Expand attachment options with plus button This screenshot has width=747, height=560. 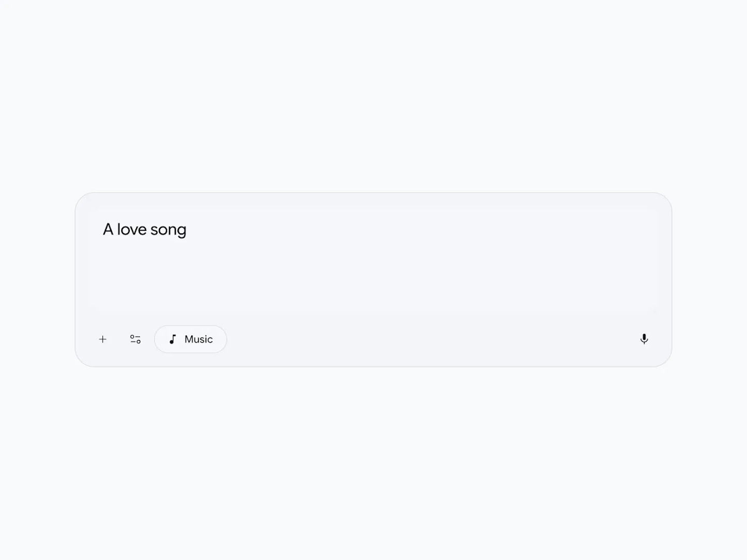pyautogui.click(x=102, y=339)
